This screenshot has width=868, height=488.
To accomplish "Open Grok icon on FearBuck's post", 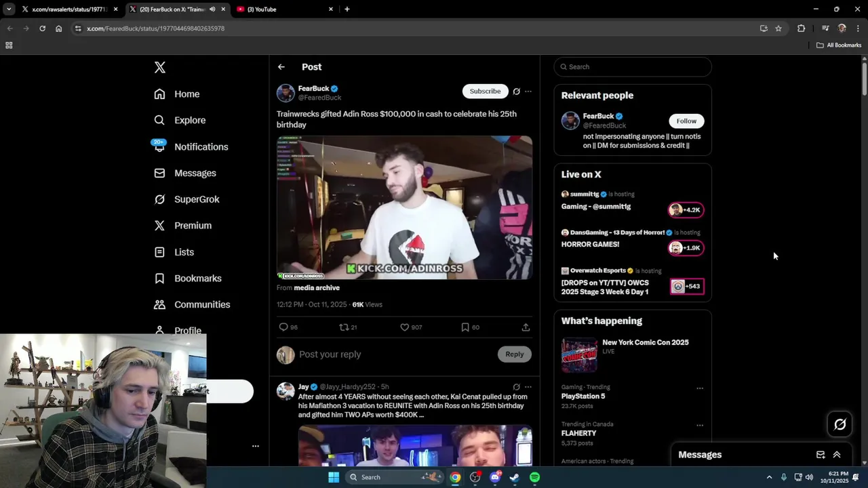I will [516, 91].
